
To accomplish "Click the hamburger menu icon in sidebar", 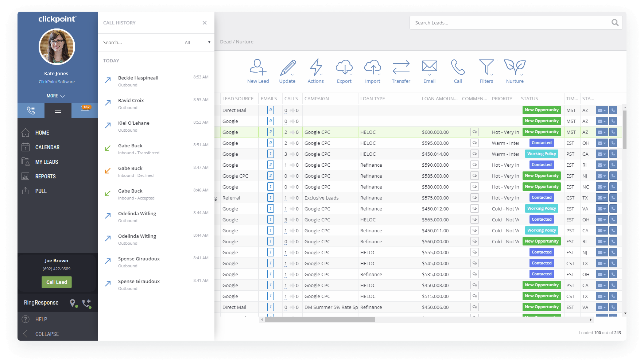I will click(x=58, y=111).
